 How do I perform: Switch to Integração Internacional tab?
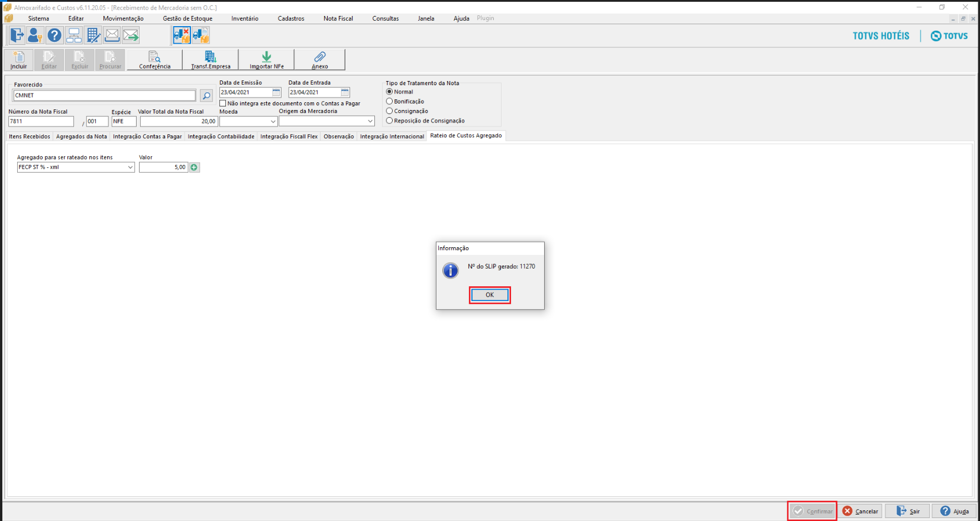click(392, 137)
